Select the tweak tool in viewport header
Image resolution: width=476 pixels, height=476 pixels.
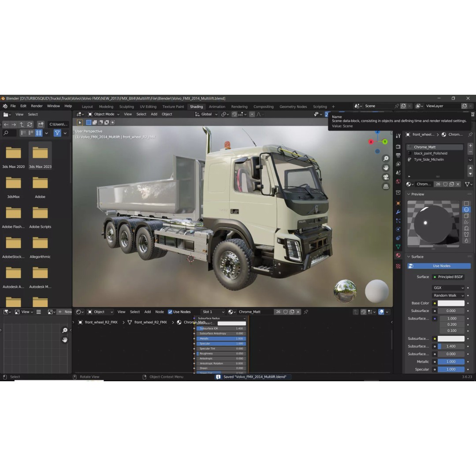(x=80, y=123)
